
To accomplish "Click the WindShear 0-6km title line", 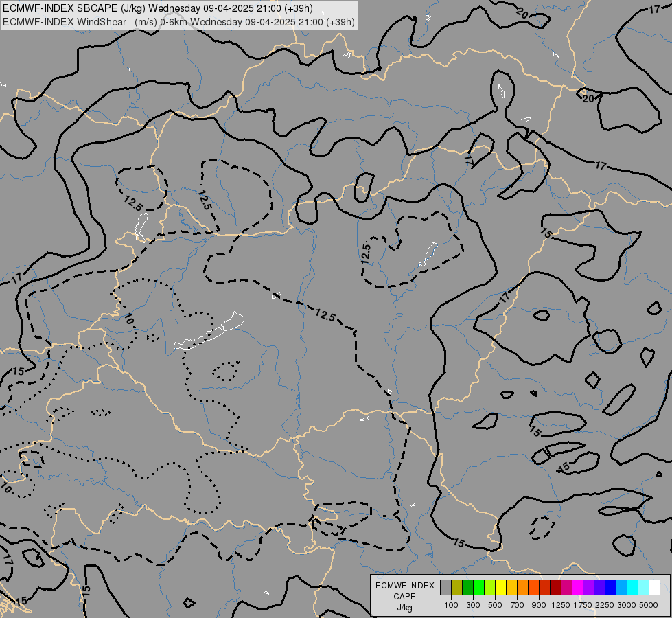I will [x=178, y=22].
